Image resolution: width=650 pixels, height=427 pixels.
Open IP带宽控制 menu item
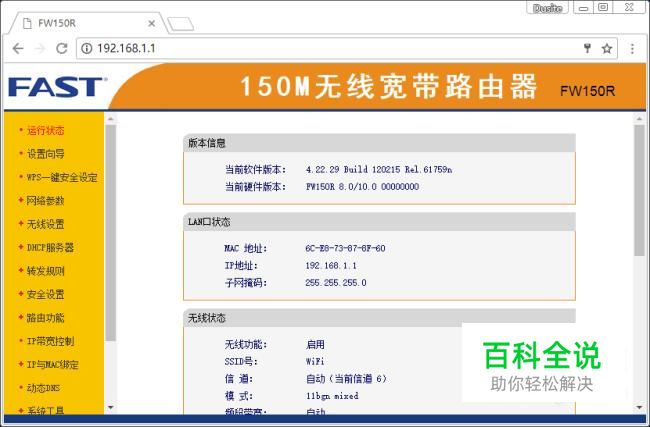pyautogui.click(x=50, y=341)
